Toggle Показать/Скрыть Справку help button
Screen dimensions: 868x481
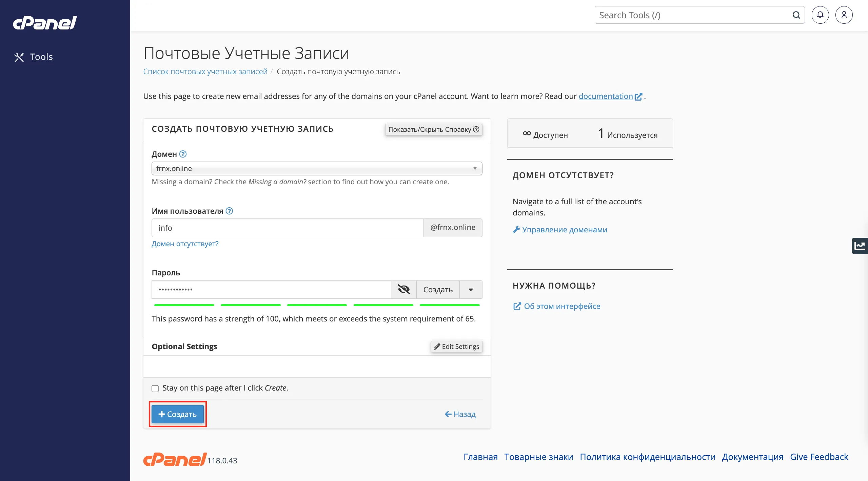(433, 129)
